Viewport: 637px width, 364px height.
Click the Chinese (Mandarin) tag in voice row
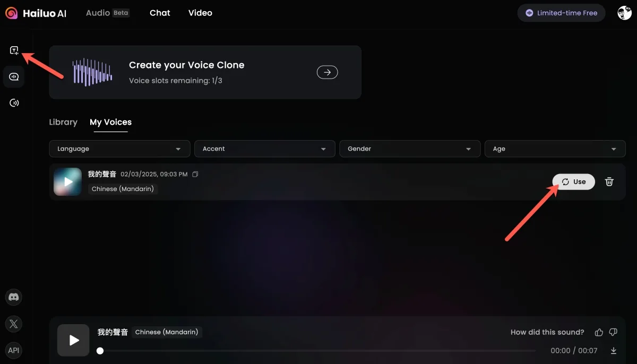coord(123,189)
